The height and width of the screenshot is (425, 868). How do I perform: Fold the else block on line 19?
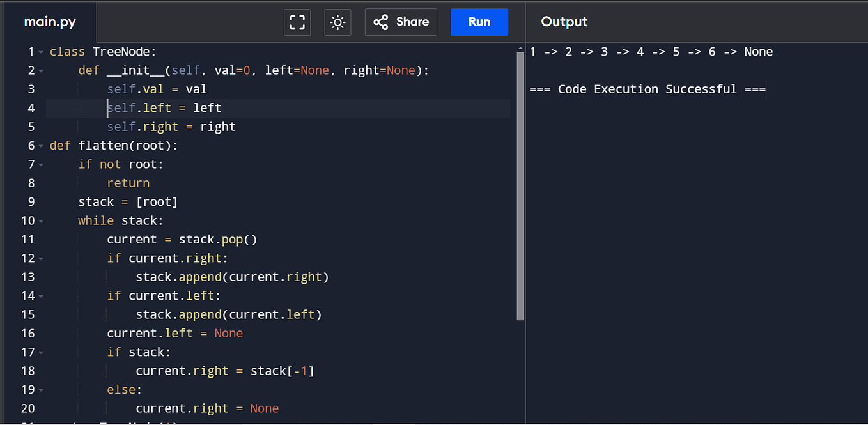41,390
